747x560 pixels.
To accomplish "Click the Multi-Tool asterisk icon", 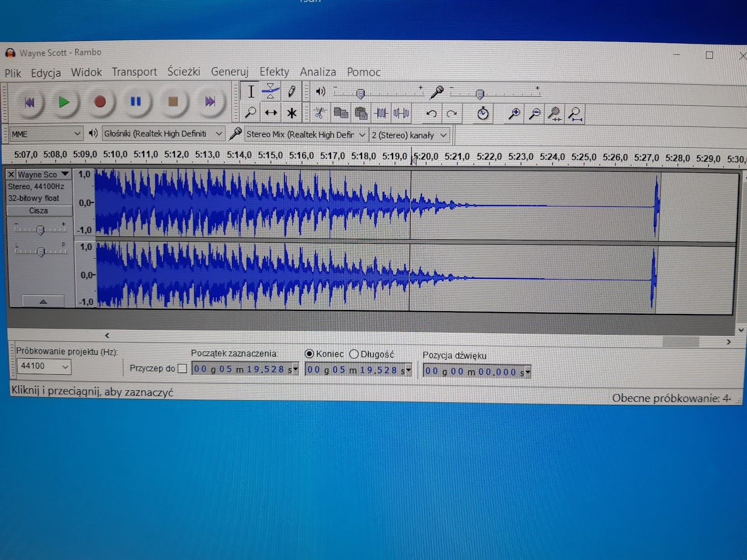I will [292, 113].
